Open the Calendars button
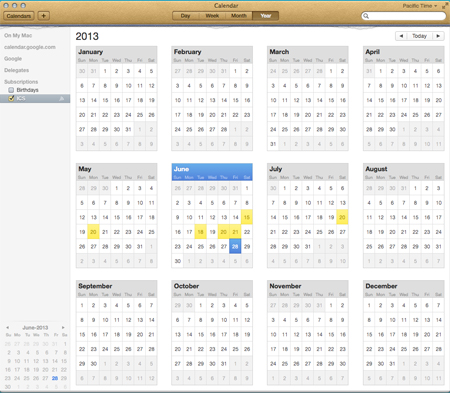 coord(19,16)
